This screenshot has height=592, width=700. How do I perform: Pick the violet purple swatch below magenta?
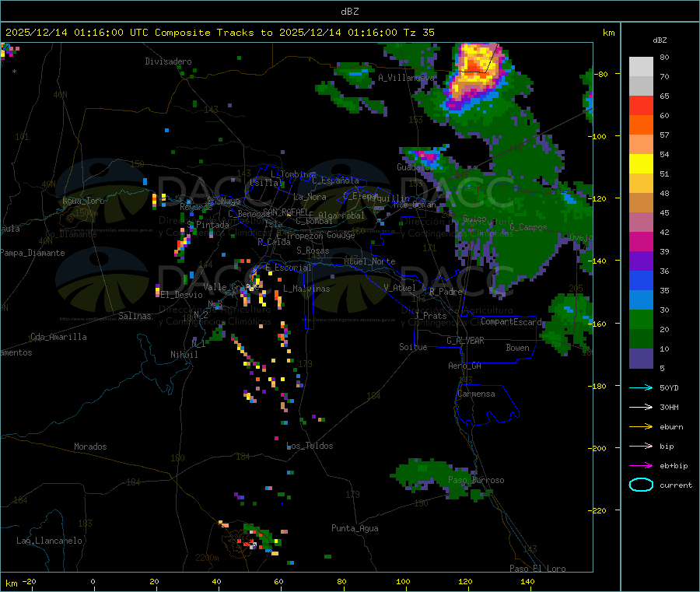click(641, 261)
